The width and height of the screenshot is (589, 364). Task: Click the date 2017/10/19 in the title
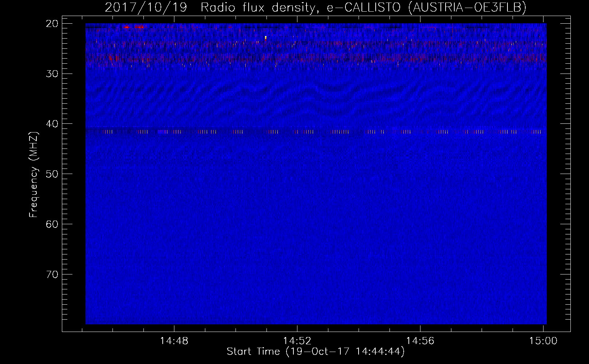(146, 8)
